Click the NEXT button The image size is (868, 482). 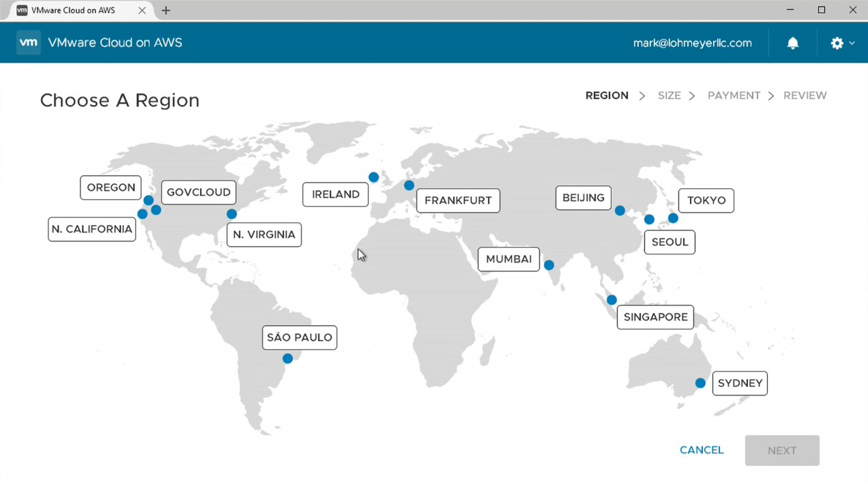[x=782, y=451]
